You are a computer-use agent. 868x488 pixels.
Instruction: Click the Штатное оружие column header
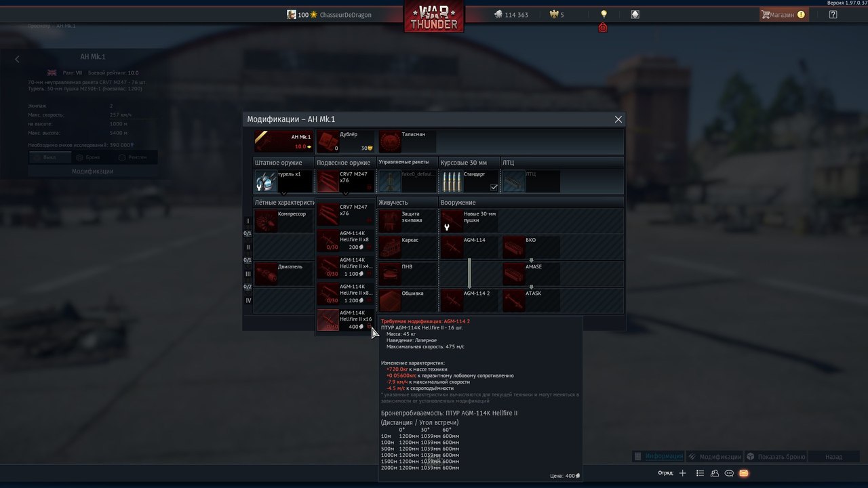click(x=283, y=163)
